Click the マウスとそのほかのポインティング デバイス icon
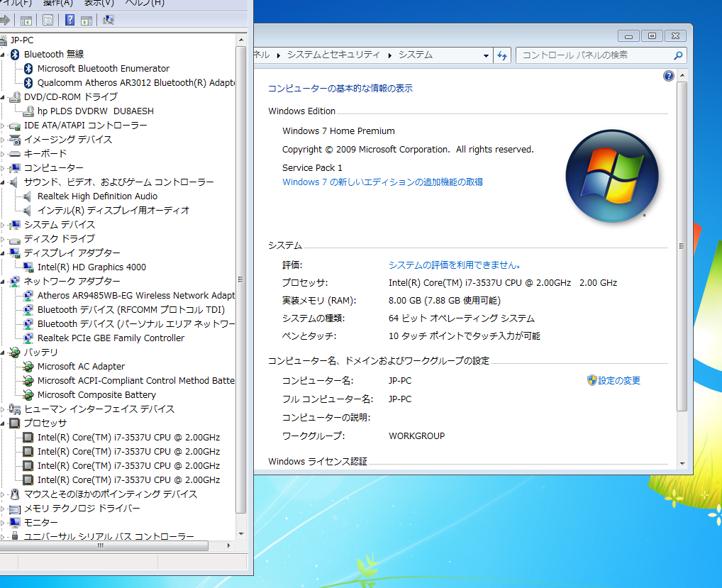The height and width of the screenshot is (588, 722). [x=15, y=494]
